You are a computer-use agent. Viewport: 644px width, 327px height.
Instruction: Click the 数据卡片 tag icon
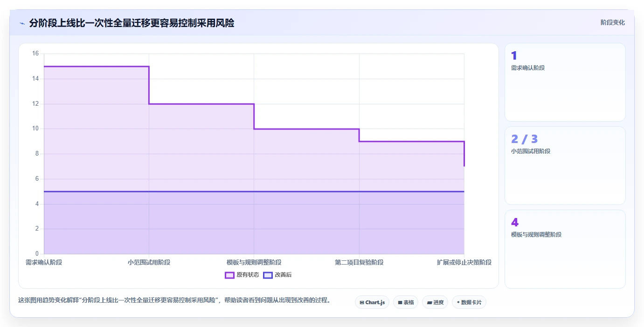point(458,303)
